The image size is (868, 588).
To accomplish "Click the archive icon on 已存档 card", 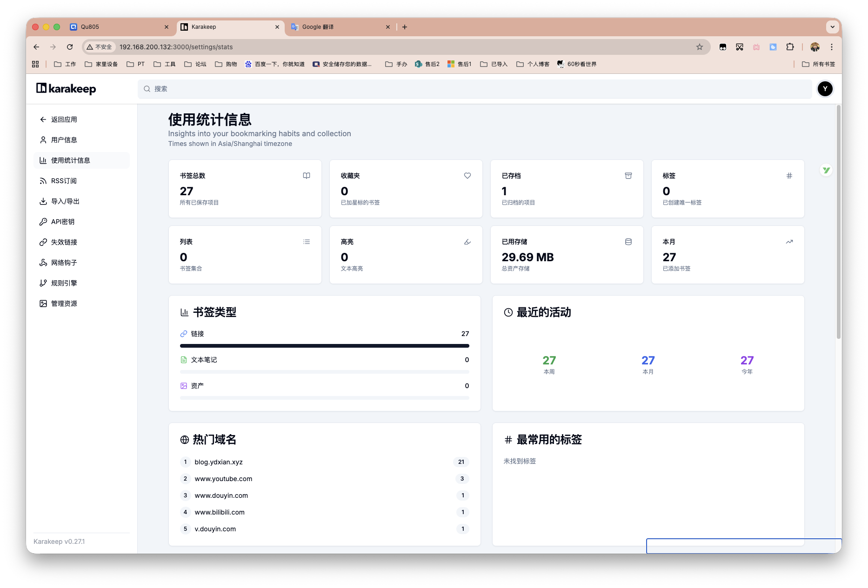I will pyautogui.click(x=628, y=176).
